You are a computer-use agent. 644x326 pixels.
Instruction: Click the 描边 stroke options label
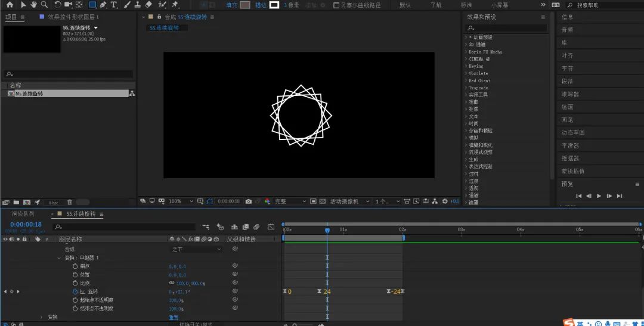pos(261,5)
